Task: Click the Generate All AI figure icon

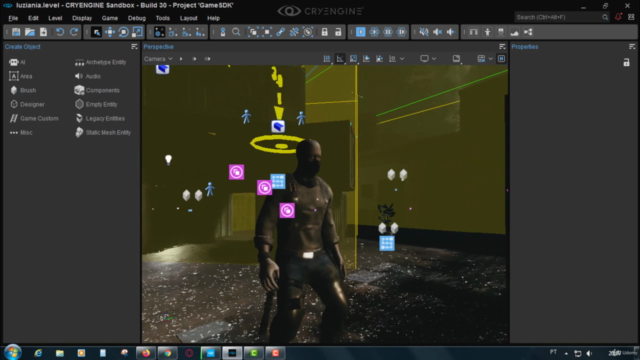Action: 487,32
